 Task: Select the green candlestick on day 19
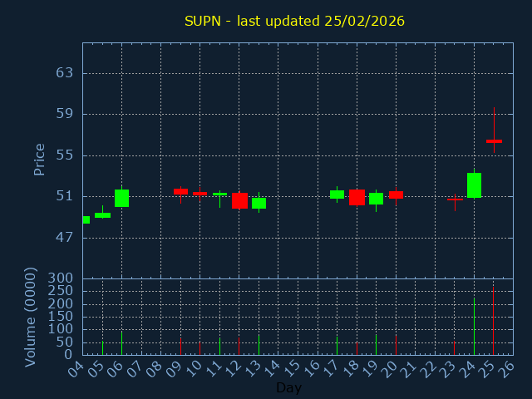tap(376, 199)
